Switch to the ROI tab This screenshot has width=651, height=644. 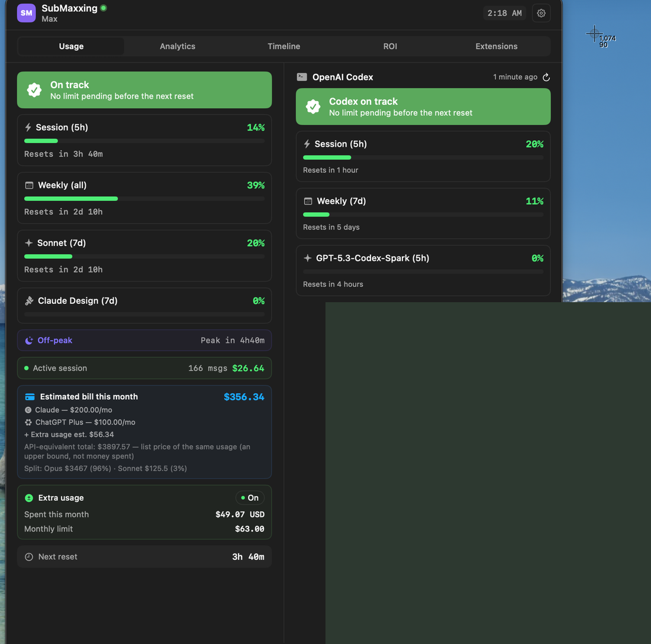tap(390, 46)
